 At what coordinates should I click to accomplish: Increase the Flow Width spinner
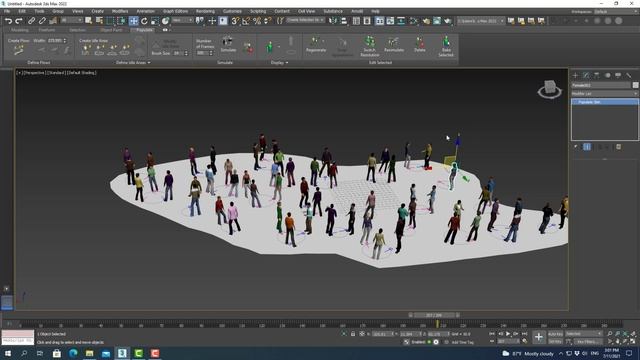pyautogui.click(x=64, y=40)
